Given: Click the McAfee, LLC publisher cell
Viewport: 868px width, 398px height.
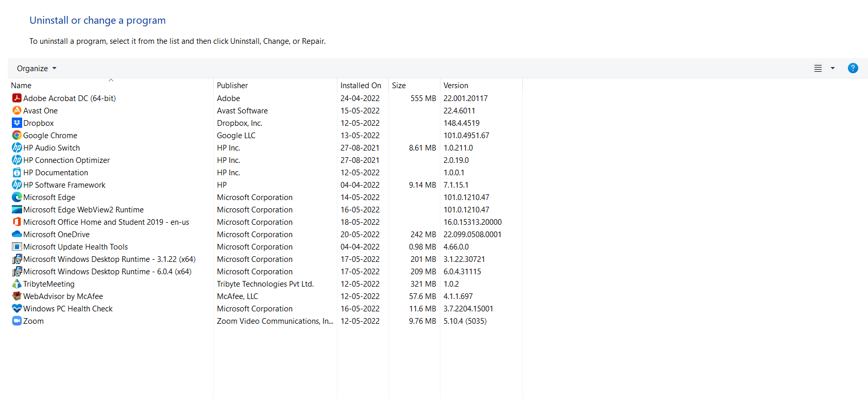Looking at the screenshot, I should [x=237, y=296].
